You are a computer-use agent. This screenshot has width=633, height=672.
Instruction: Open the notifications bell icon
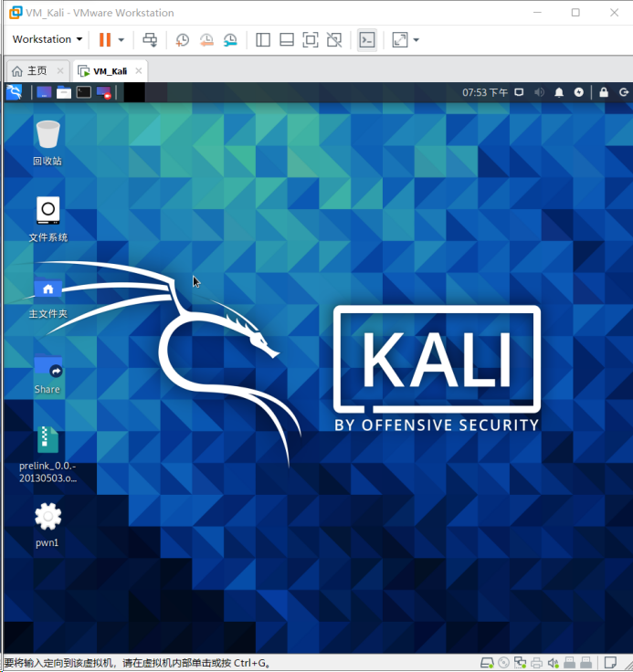559,92
